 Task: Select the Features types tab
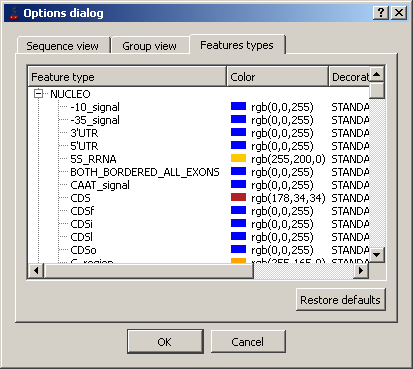tap(237, 44)
